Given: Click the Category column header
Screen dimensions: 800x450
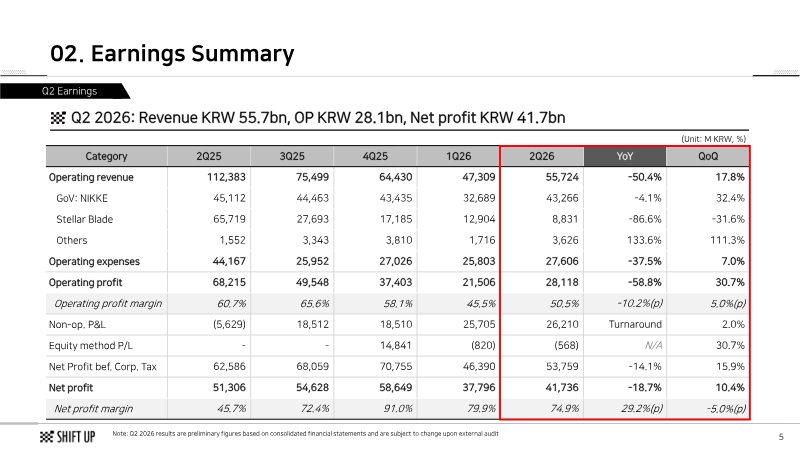Looking at the screenshot, I should click(106, 156).
